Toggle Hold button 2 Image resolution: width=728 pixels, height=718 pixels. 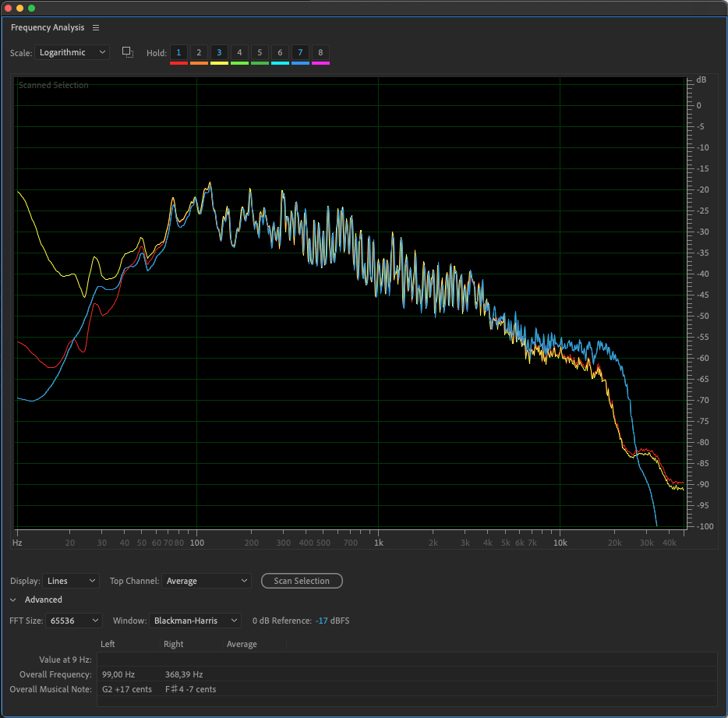coord(199,52)
